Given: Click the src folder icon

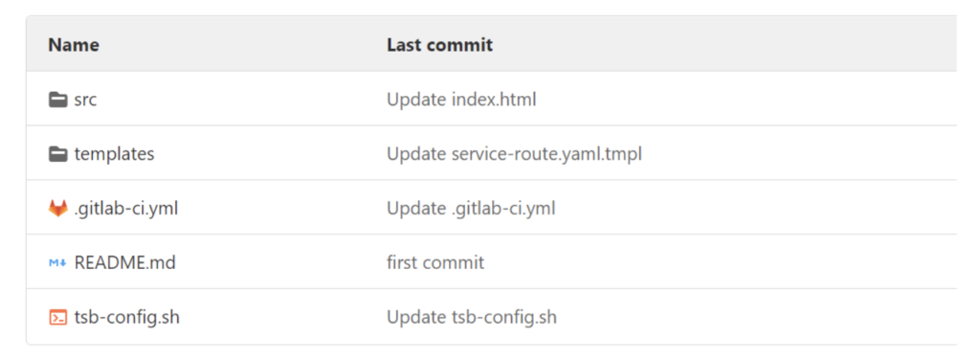Looking at the screenshot, I should click(x=58, y=100).
